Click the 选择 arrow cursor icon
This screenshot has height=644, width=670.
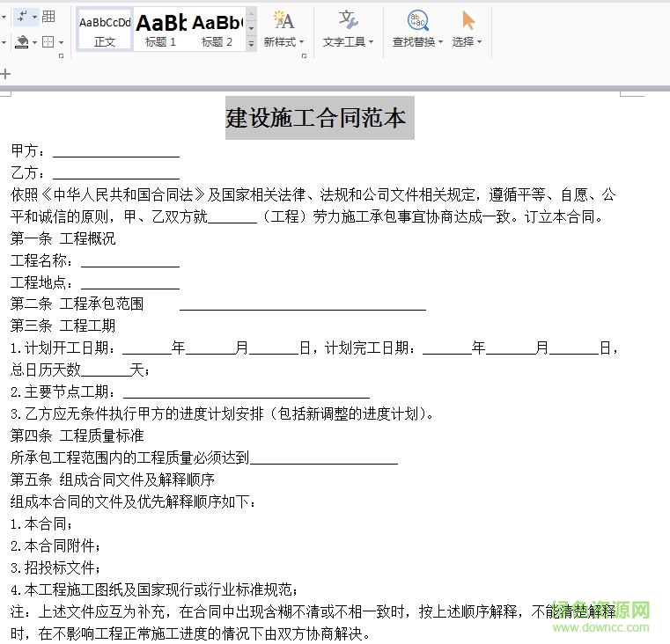click(x=468, y=21)
